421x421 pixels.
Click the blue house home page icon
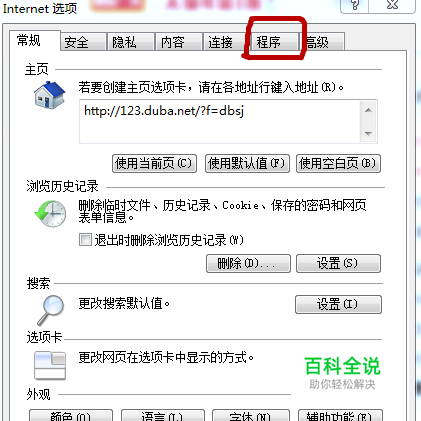(49, 95)
